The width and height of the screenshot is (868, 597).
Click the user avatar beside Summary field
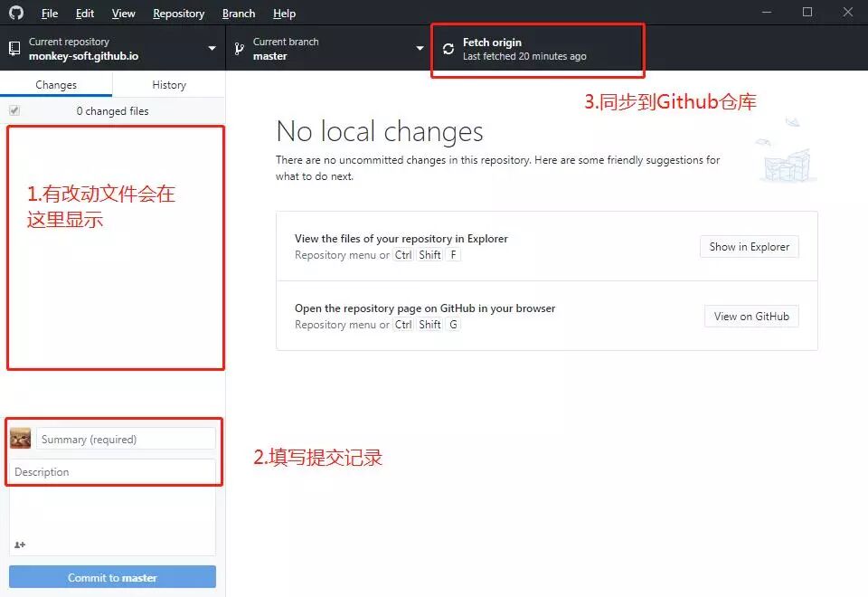(21, 438)
